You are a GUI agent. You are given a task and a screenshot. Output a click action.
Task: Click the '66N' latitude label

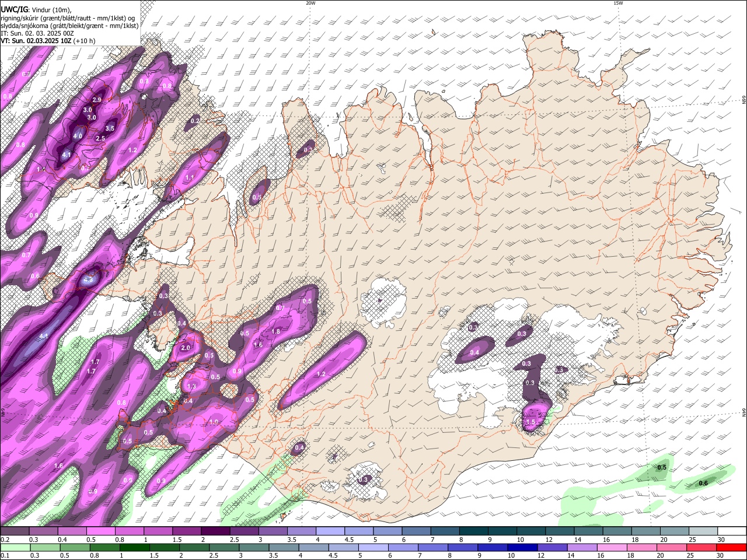coord(744,101)
